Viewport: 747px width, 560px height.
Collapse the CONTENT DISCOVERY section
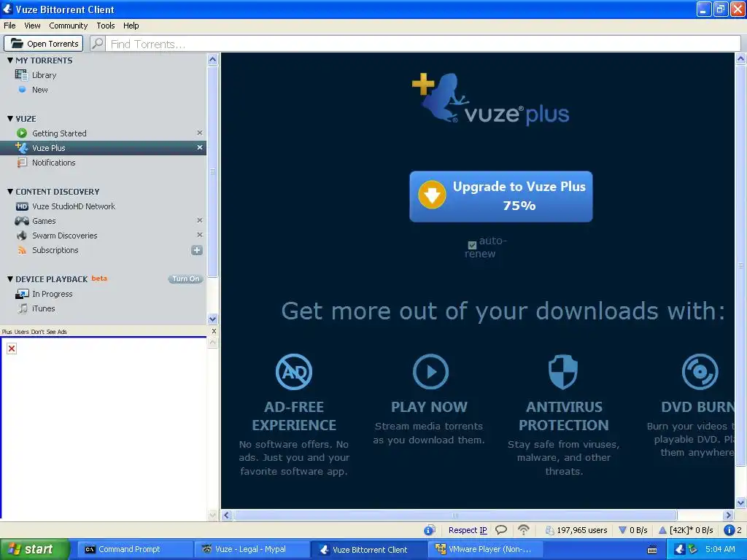click(10, 192)
